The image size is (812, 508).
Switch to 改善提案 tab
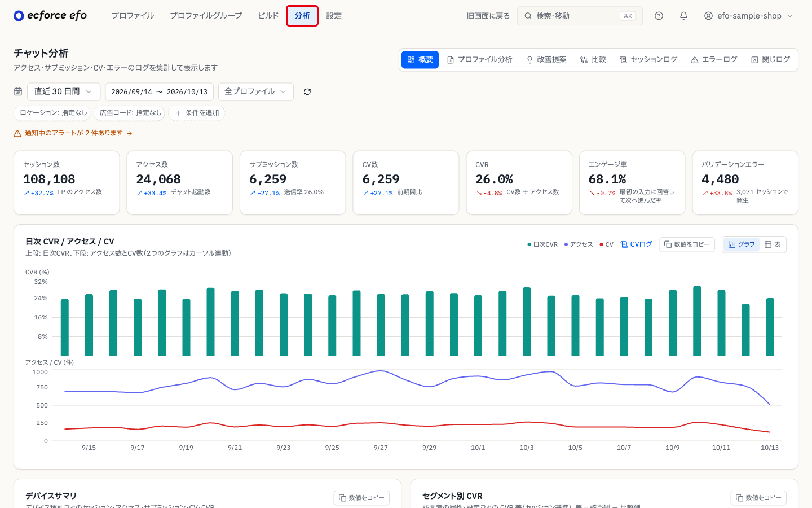[546, 59]
